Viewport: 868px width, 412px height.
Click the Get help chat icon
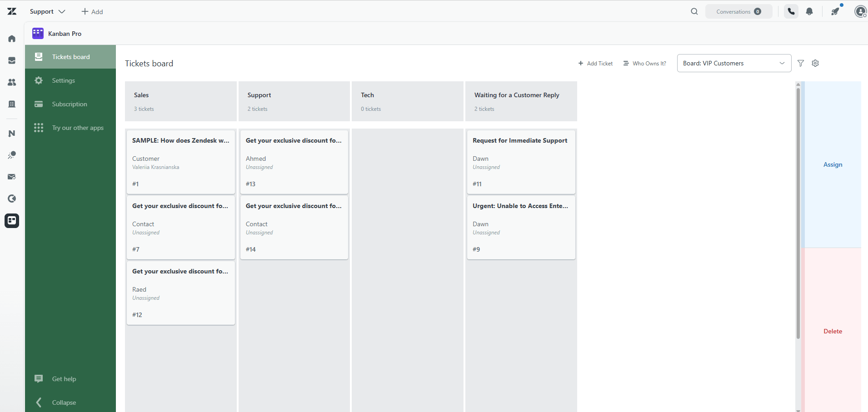(39, 378)
